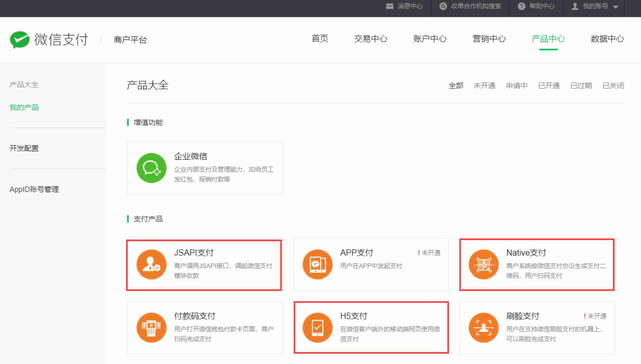
Task: Expand the 我的账号 dropdown arrow
Action: click(x=616, y=7)
